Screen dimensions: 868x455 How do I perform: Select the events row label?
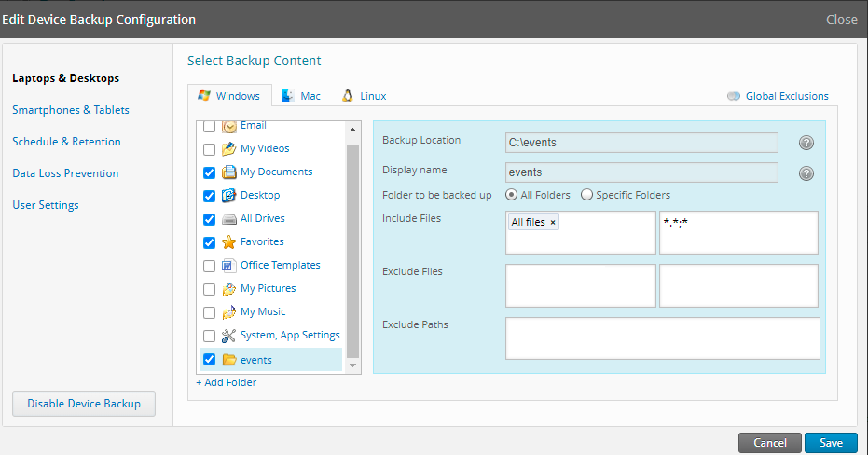pyautogui.click(x=255, y=360)
